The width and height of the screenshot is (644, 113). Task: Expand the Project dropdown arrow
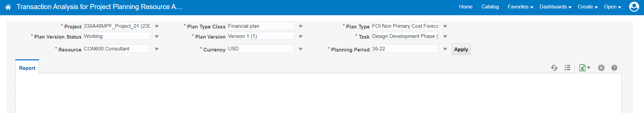pyautogui.click(x=157, y=26)
